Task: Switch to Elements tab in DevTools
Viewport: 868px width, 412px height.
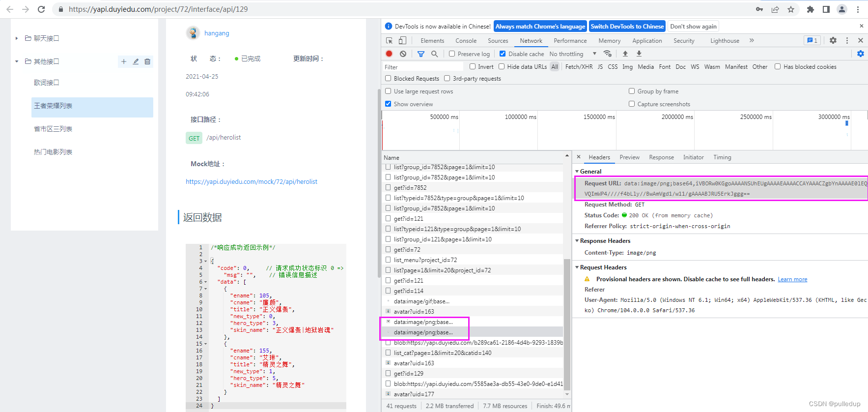Action: [432, 41]
